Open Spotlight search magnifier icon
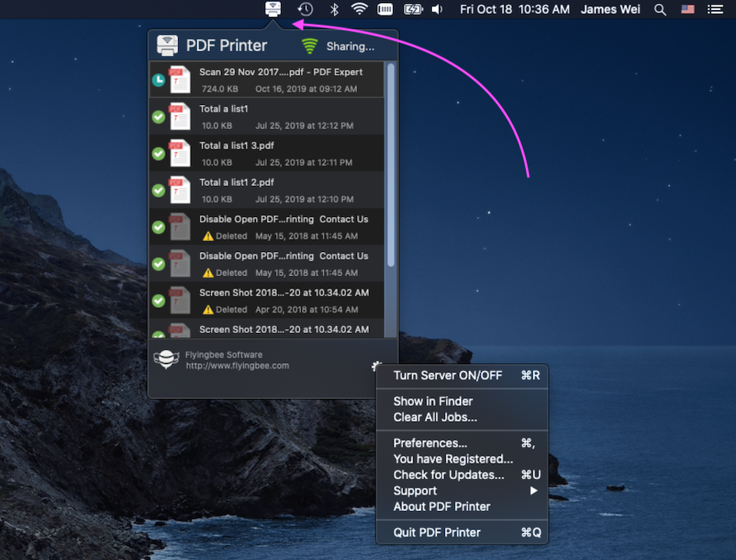The height and width of the screenshot is (560, 736). click(660, 9)
